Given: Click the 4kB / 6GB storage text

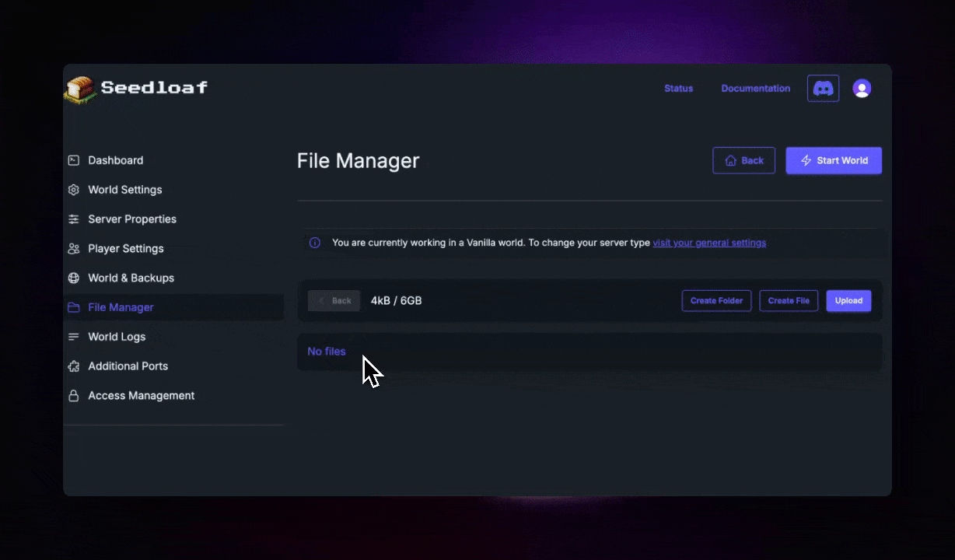Looking at the screenshot, I should [397, 301].
